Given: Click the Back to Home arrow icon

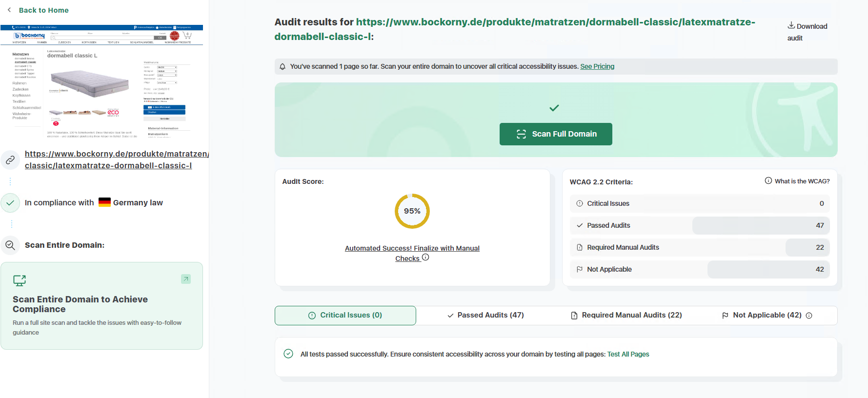Looking at the screenshot, I should pyautogui.click(x=9, y=10).
